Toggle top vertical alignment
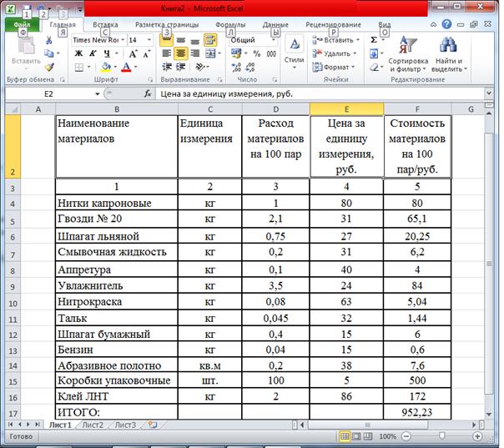The height and width of the screenshot is (448, 504). (166, 40)
